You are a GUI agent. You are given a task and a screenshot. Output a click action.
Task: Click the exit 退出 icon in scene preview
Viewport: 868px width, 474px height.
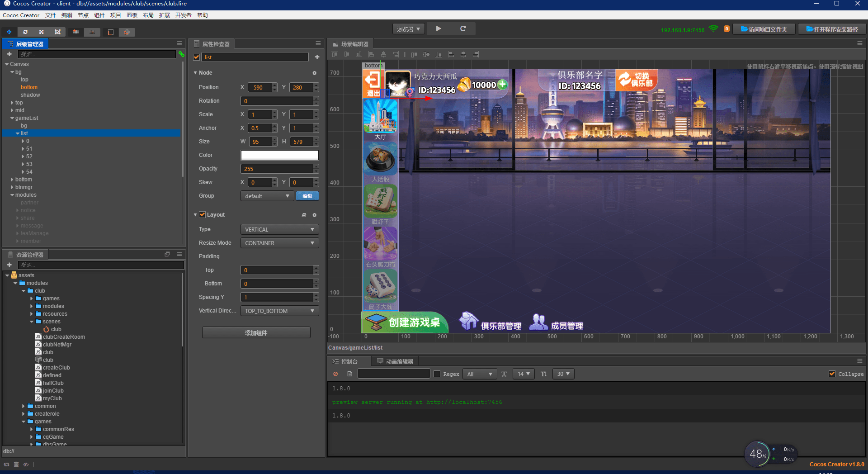pyautogui.click(x=373, y=84)
